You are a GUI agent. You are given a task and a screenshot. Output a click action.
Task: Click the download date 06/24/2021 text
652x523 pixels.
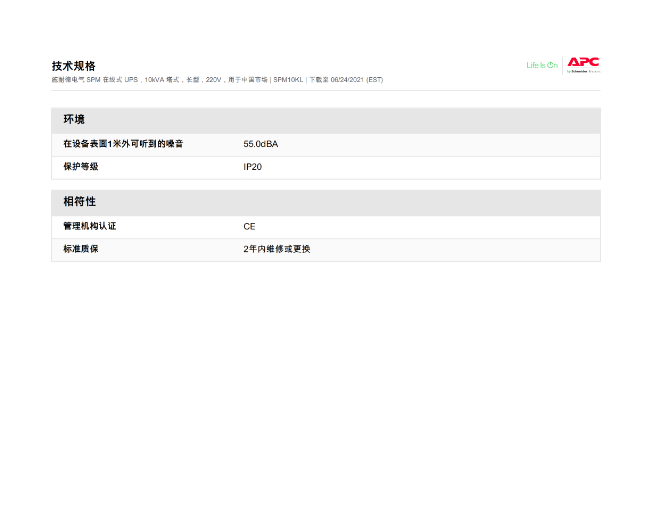pyautogui.click(x=347, y=80)
